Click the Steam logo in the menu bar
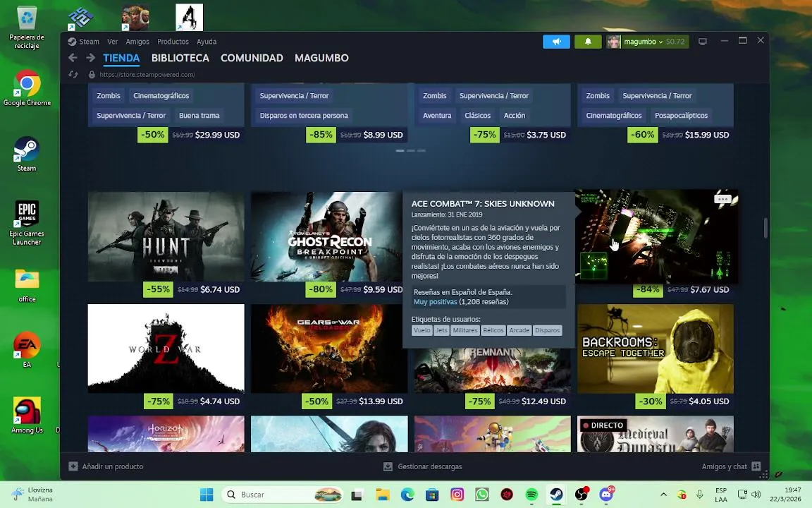 [72, 42]
